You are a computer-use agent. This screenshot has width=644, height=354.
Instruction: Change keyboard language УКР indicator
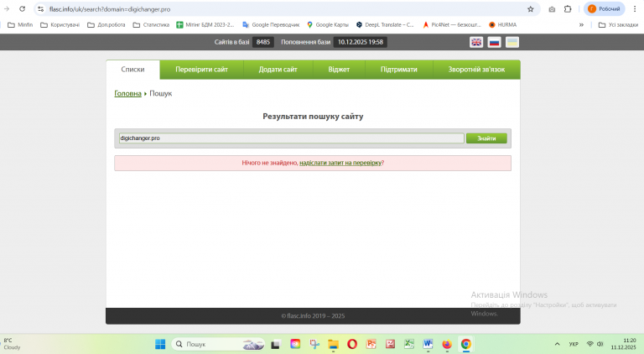click(574, 344)
